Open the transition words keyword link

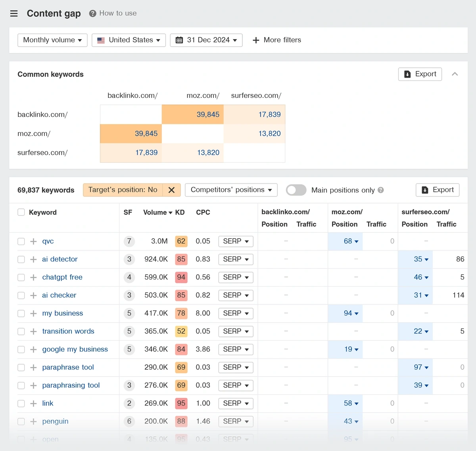(68, 331)
